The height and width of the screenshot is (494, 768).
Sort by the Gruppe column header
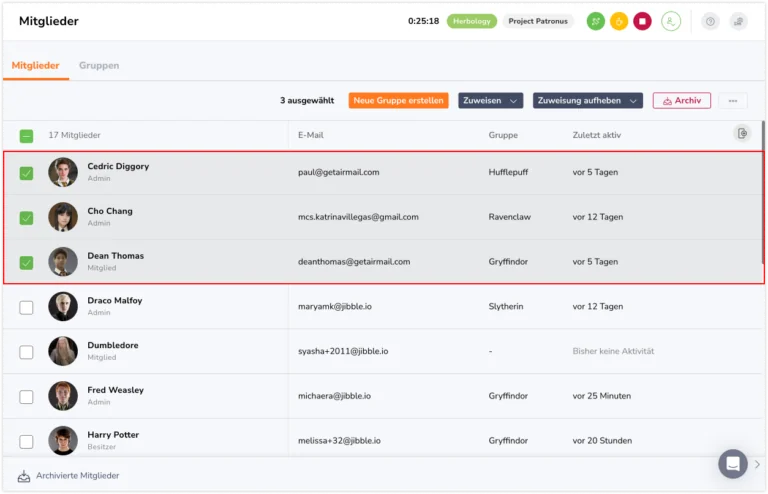coord(503,135)
